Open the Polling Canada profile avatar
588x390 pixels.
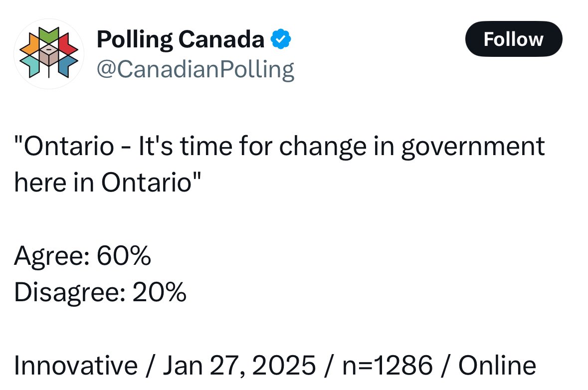click(x=49, y=54)
